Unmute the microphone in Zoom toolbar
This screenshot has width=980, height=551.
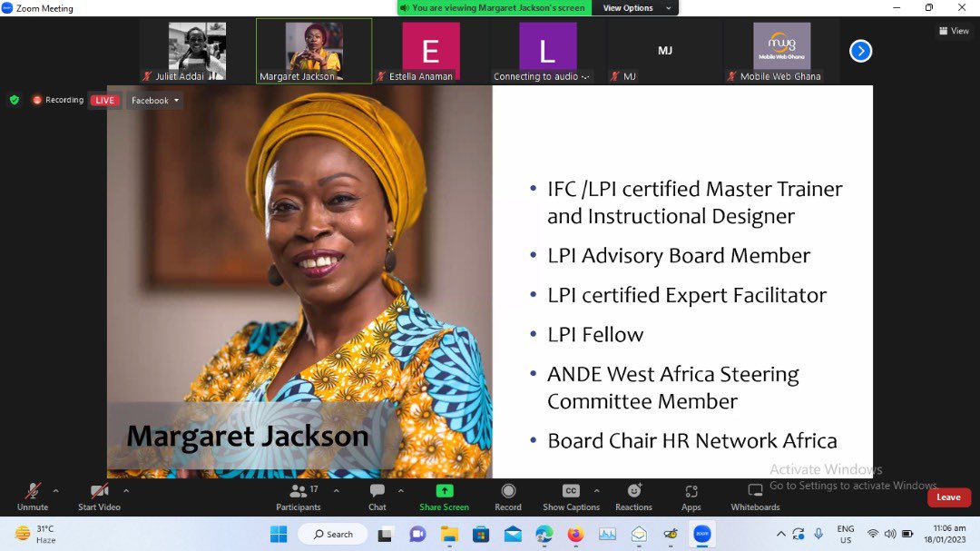(33, 497)
